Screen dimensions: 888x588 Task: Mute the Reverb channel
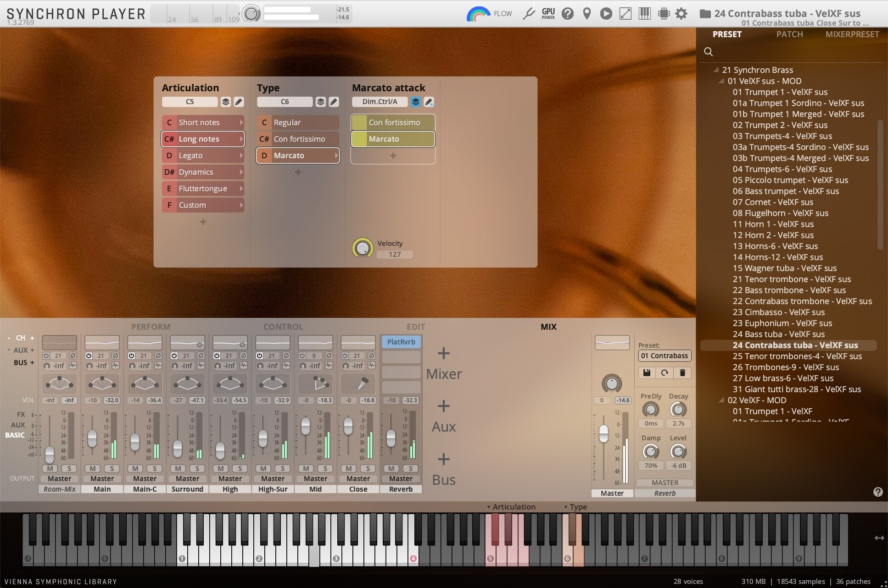coord(391,468)
